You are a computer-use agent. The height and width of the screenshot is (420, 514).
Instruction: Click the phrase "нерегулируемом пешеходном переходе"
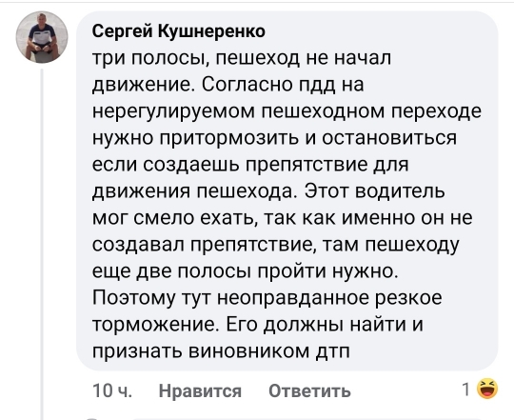[x=287, y=111]
